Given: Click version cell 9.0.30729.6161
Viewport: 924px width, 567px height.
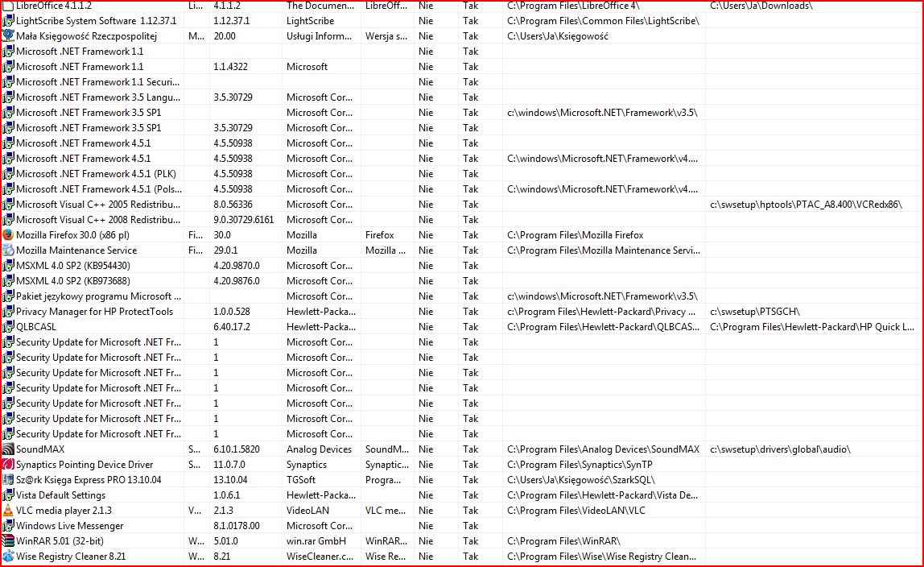Looking at the screenshot, I should tap(243, 220).
